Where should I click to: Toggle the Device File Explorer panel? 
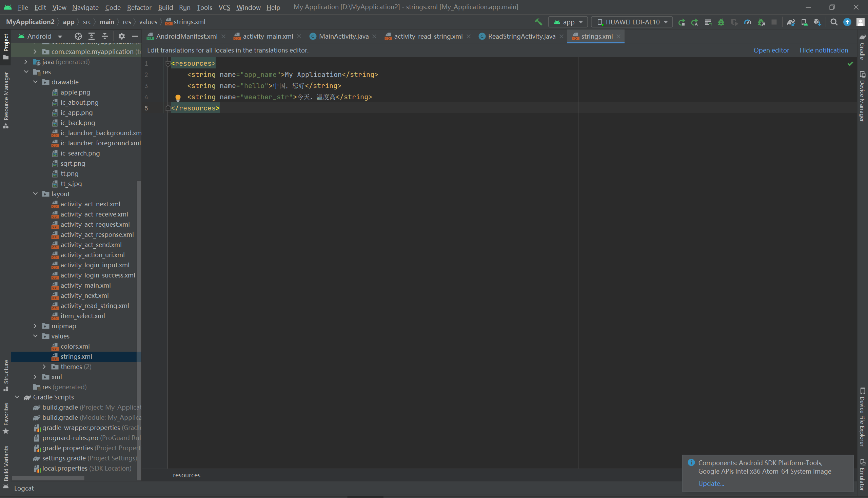coord(862,417)
